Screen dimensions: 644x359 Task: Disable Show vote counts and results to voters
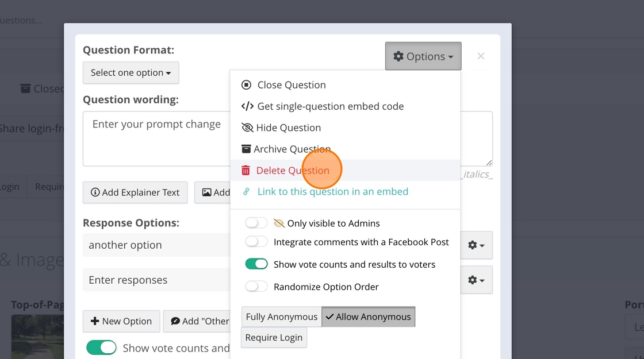pyautogui.click(x=256, y=264)
